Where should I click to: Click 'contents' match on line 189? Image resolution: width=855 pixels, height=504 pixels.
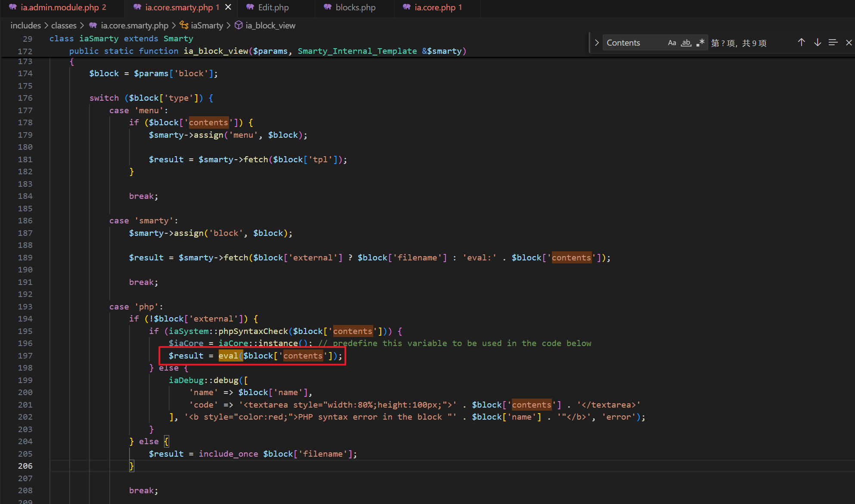[x=572, y=258]
